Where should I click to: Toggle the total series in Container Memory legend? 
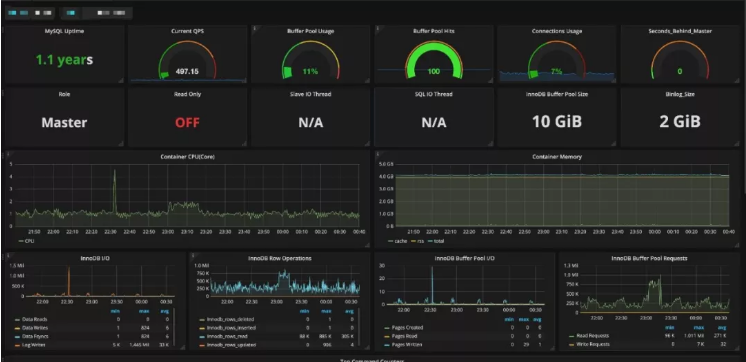438,241
